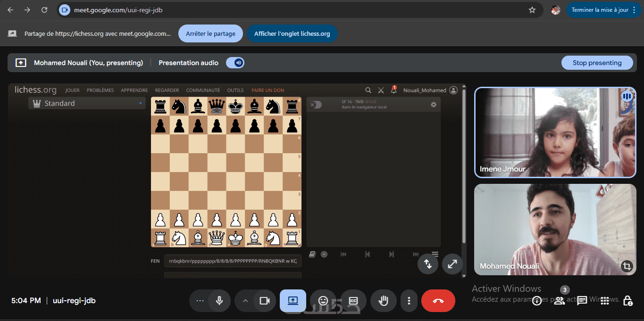Image resolution: width=644 pixels, height=321 pixels.
Task: Open the activities grid
Action: point(605,301)
